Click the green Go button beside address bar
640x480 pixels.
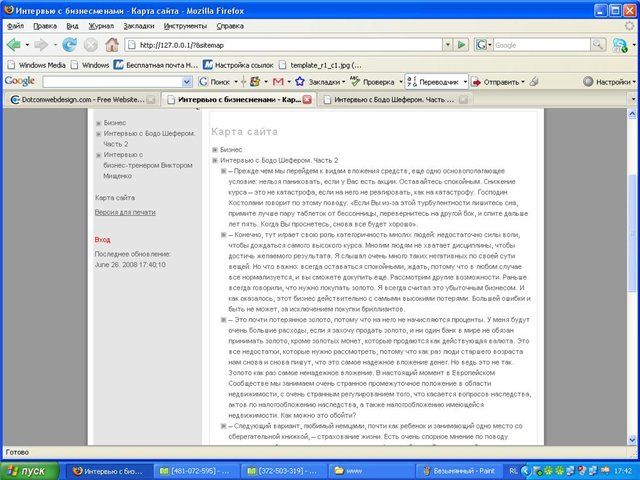click(461, 44)
